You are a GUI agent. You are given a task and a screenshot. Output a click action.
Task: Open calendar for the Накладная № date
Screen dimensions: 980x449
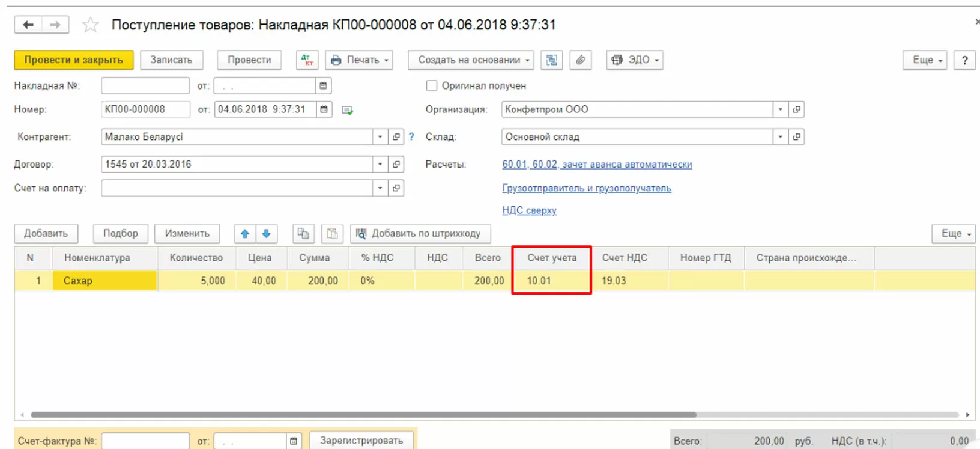point(323,86)
